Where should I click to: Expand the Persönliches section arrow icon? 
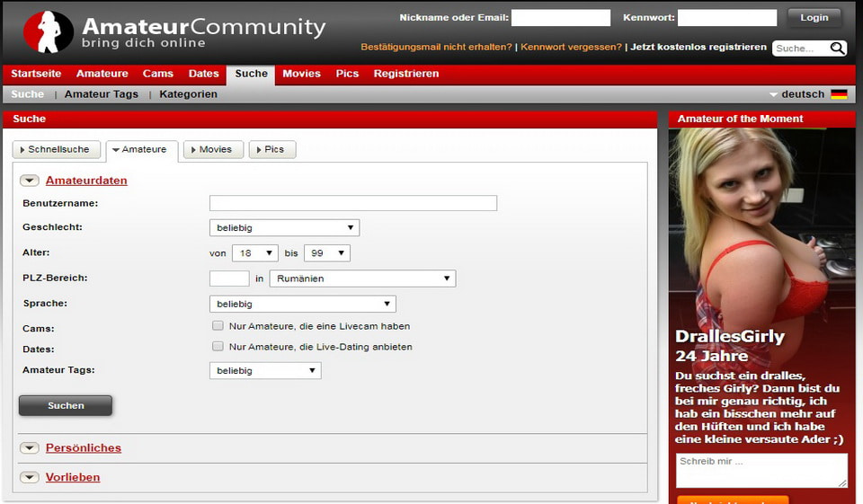pos(30,448)
